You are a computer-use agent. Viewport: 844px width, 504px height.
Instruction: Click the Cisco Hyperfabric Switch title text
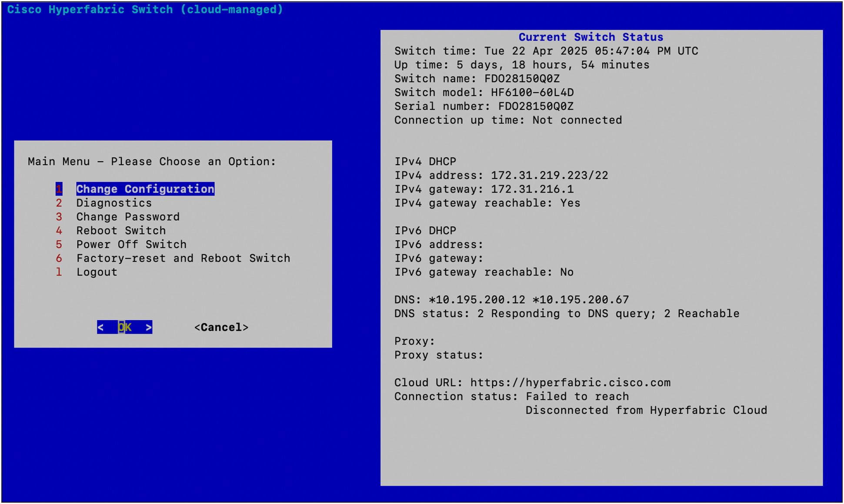pos(145,10)
